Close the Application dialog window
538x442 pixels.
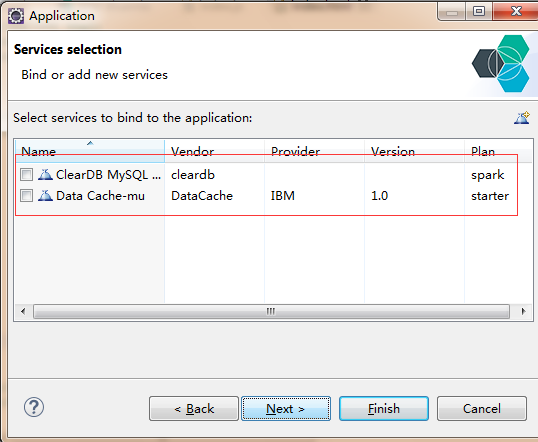point(515,11)
